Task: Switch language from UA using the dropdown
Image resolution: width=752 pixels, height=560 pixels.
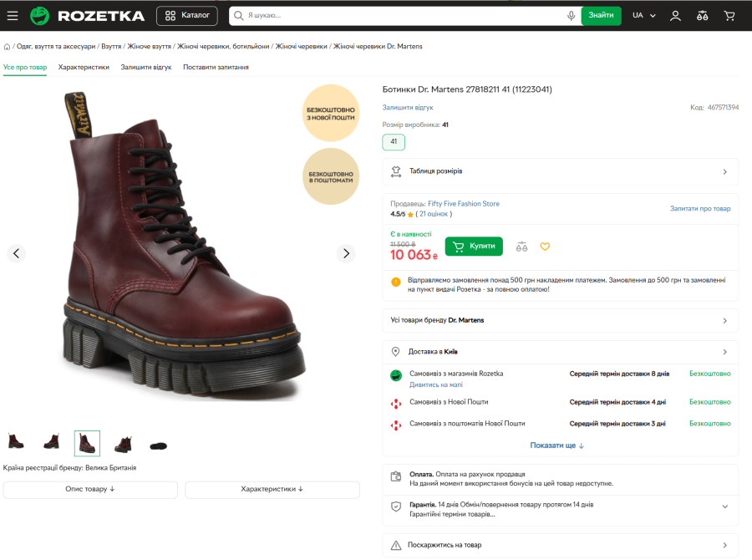Action: (x=643, y=15)
